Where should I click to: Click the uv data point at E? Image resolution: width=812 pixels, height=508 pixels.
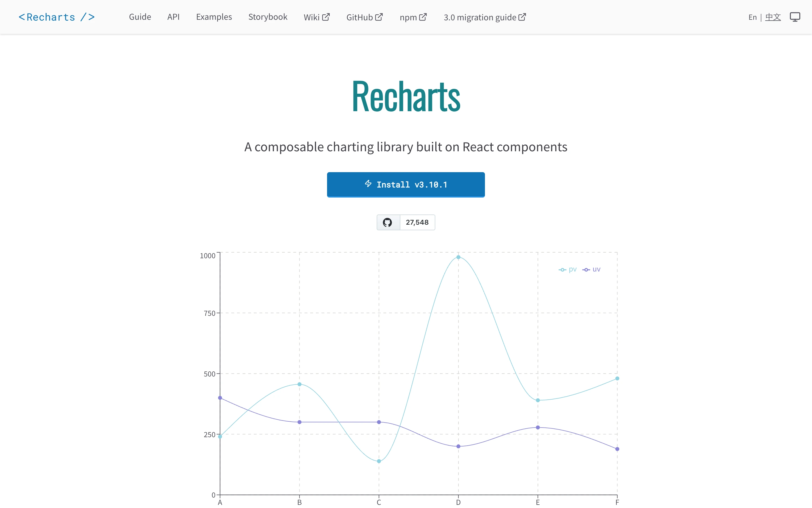point(538,427)
